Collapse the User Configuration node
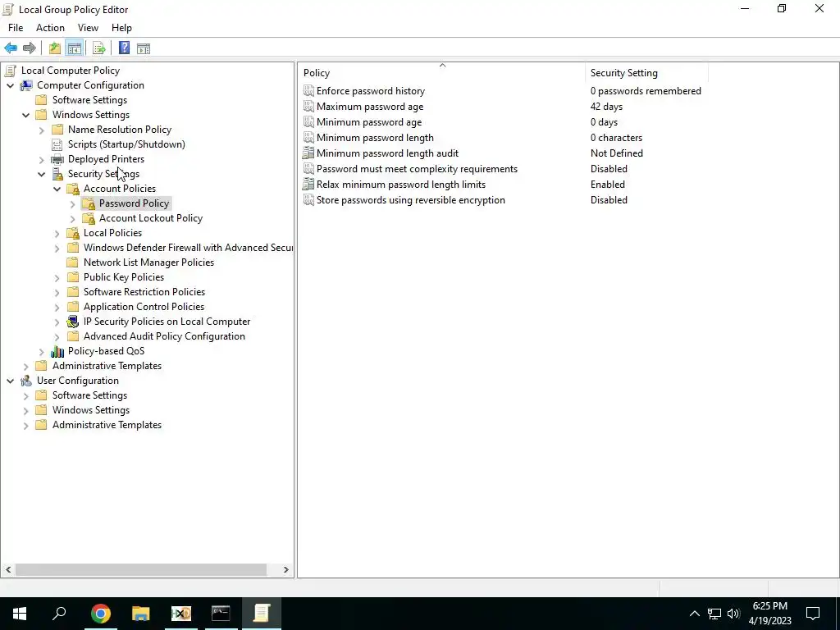Image resolution: width=840 pixels, height=630 pixels. (x=10, y=381)
